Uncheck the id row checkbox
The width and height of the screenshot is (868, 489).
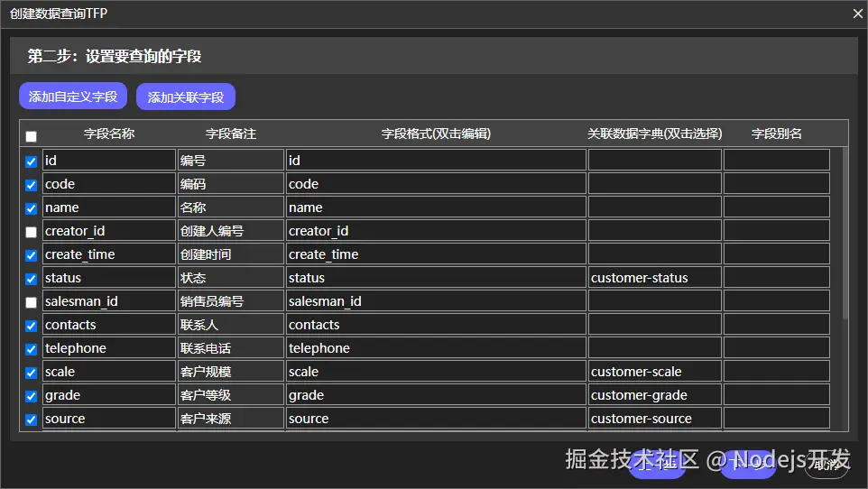(31, 161)
